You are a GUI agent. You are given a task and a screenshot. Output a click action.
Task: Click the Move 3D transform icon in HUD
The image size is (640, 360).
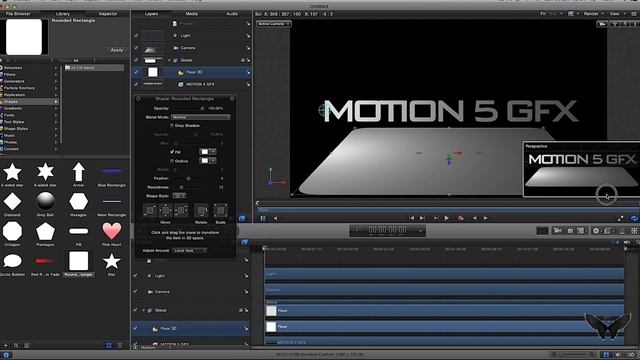(x=165, y=211)
